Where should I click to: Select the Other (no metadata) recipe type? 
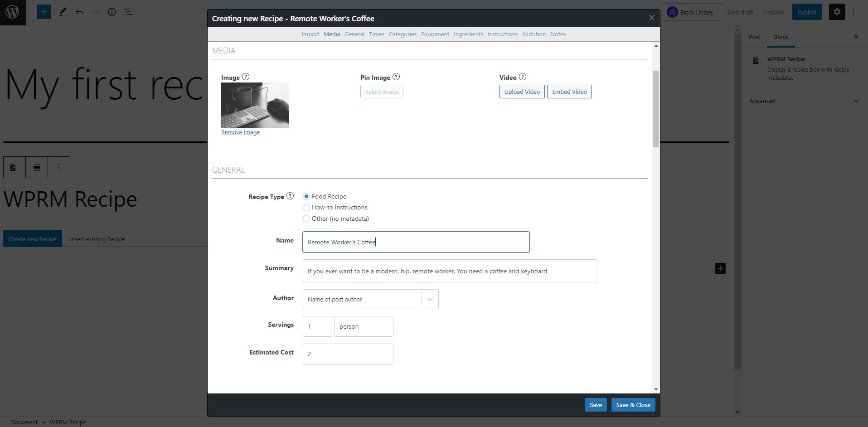coord(306,218)
